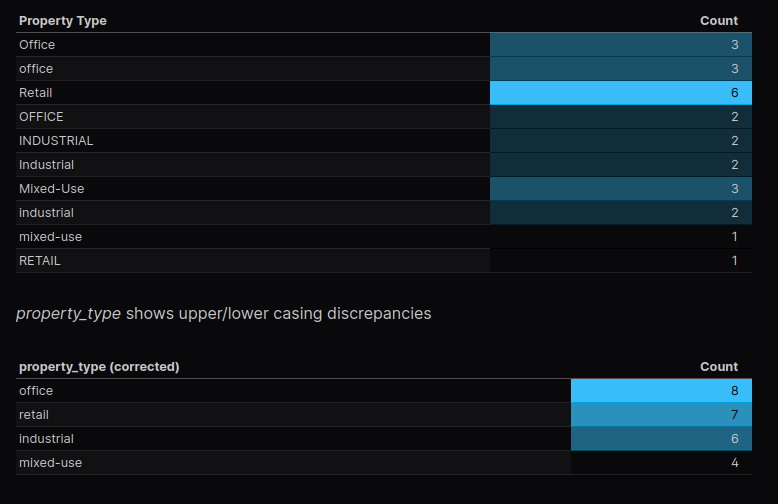Select the all-caps "RETAIL" cell
778x504 pixels.
40,261
